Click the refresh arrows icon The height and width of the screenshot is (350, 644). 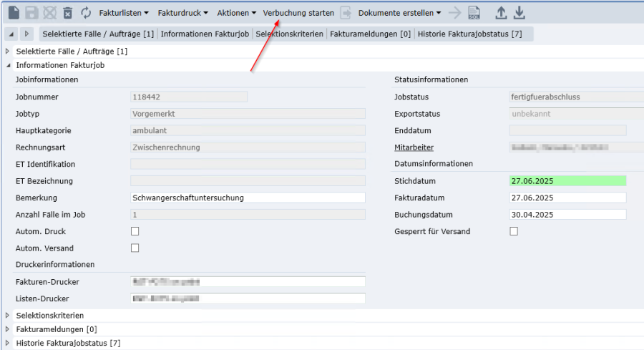point(85,13)
